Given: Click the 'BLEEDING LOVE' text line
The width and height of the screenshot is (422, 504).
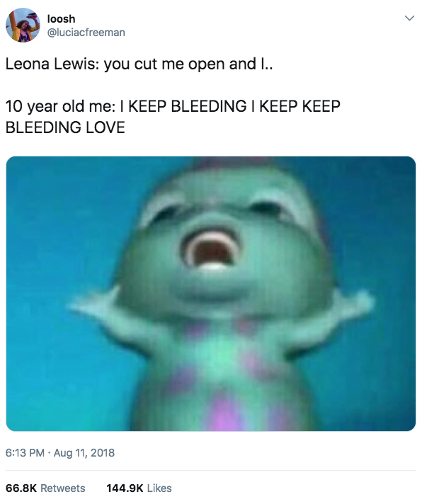Looking at the screenshot, I should pos(65,127).
